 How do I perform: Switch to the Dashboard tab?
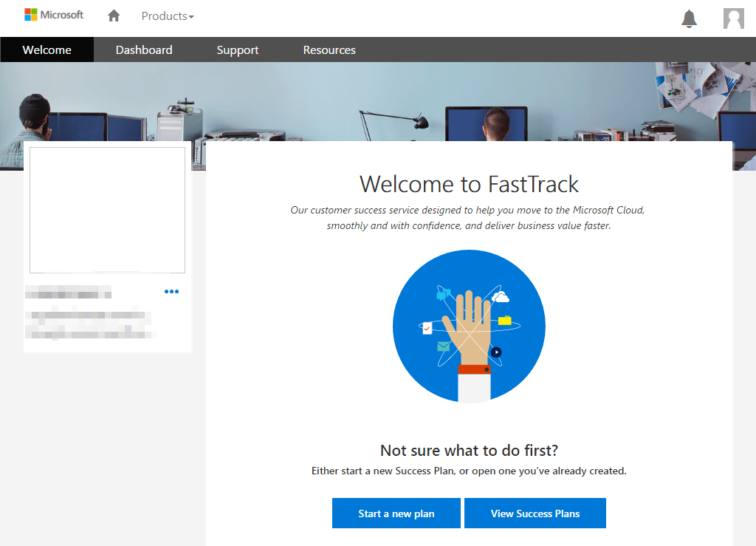tap(144, 50)
